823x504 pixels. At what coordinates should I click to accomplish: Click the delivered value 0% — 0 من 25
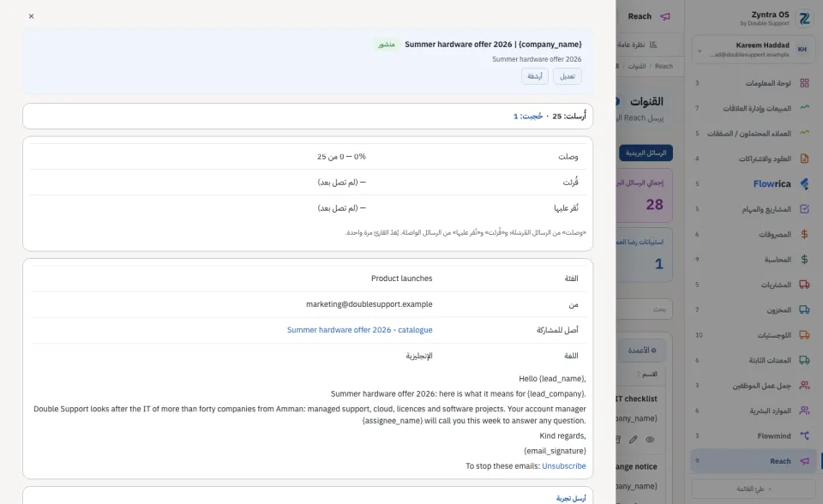pos(341,157)
